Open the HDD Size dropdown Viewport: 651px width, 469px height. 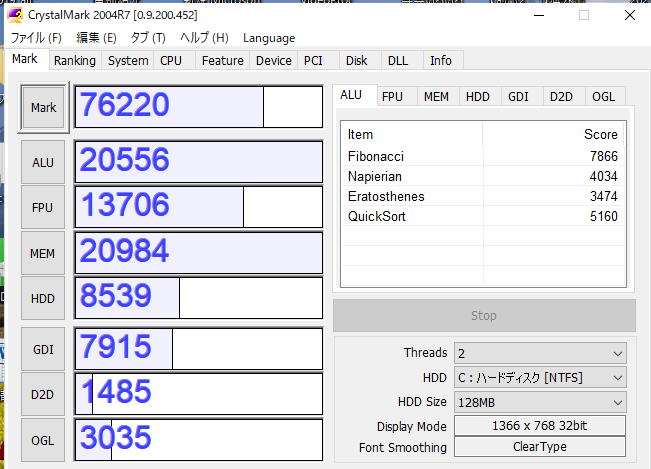click(540, 403)
